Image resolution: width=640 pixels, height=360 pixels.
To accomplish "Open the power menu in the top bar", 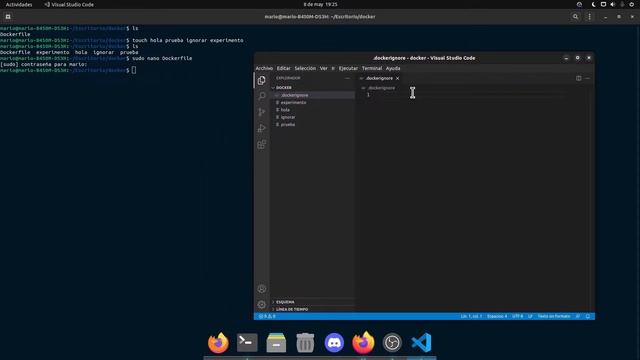I will (x=631, y=4).
